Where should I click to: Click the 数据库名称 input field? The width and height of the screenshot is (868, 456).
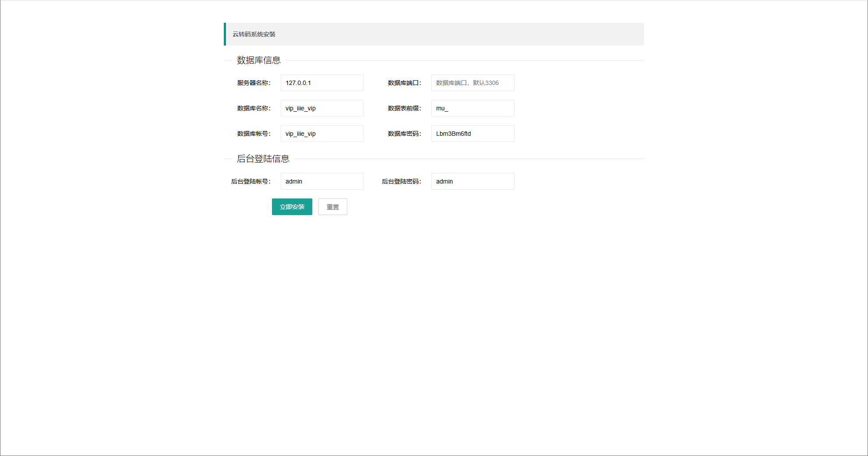pos(322,108)
